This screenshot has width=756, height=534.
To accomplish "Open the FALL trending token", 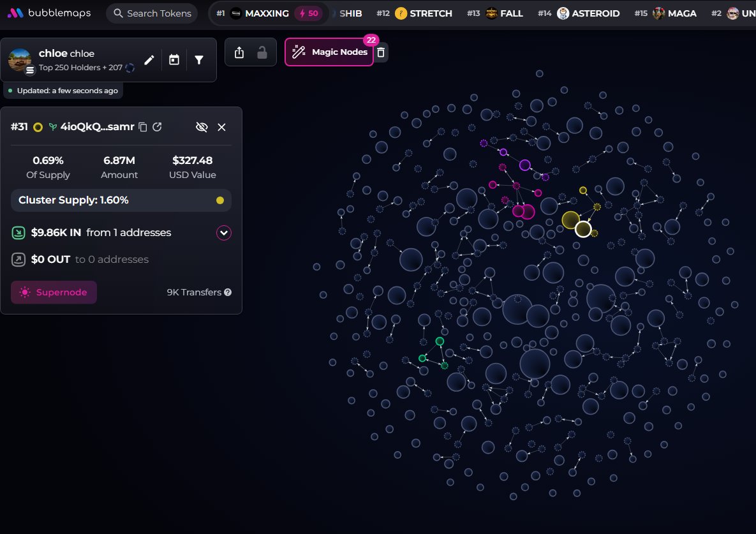I will [x=505, y=13].
